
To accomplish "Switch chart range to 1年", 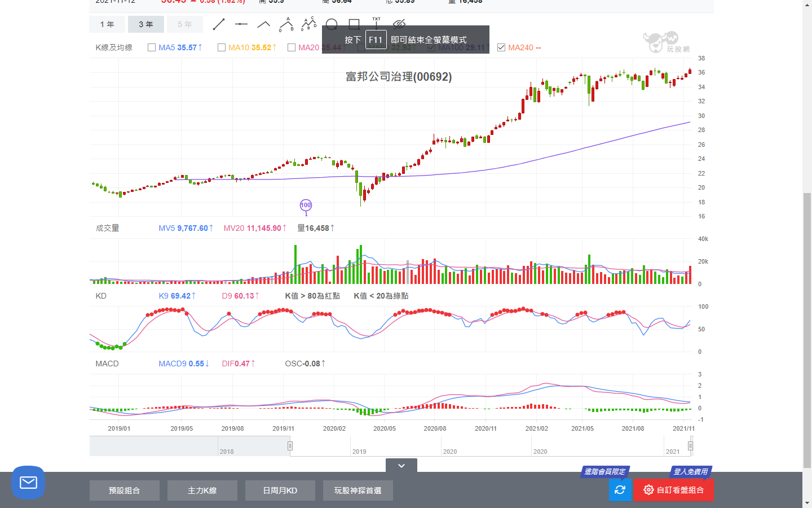I will [x=107, y=24].
